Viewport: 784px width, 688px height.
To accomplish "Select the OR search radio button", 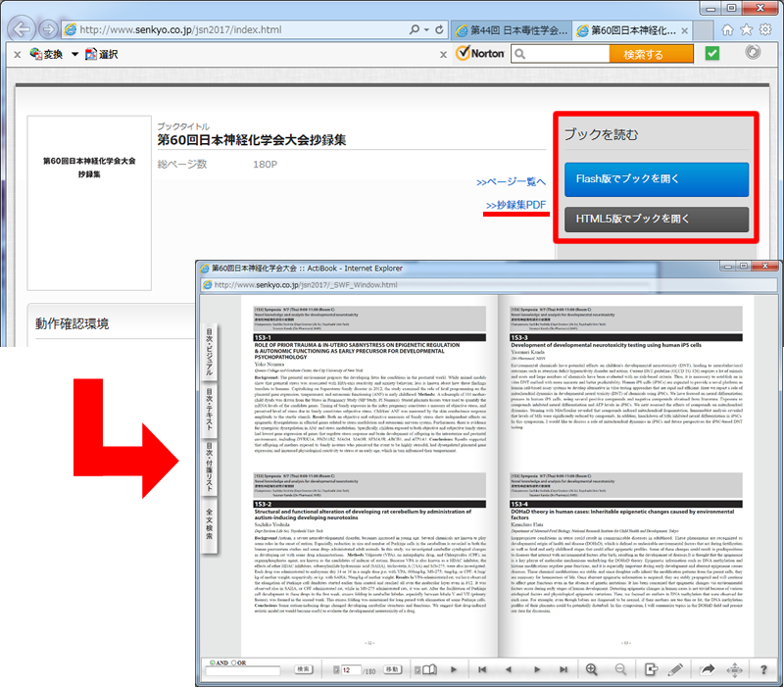I will [x=233, y=663].
